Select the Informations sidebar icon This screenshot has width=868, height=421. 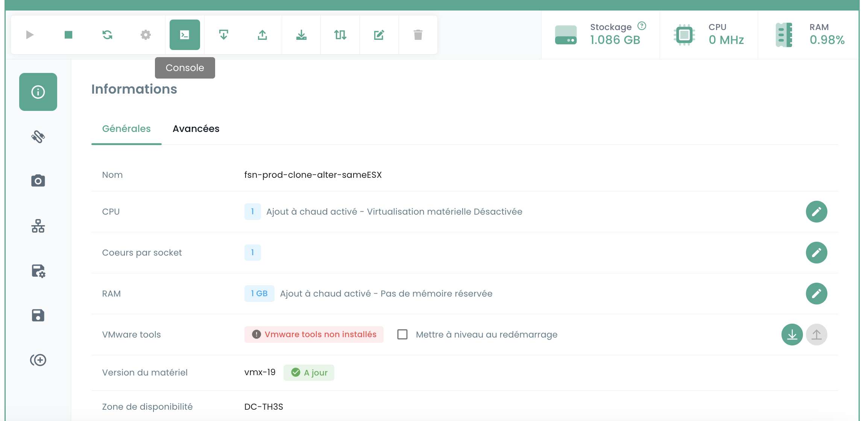pyautogui.click(x=38, y=92)
